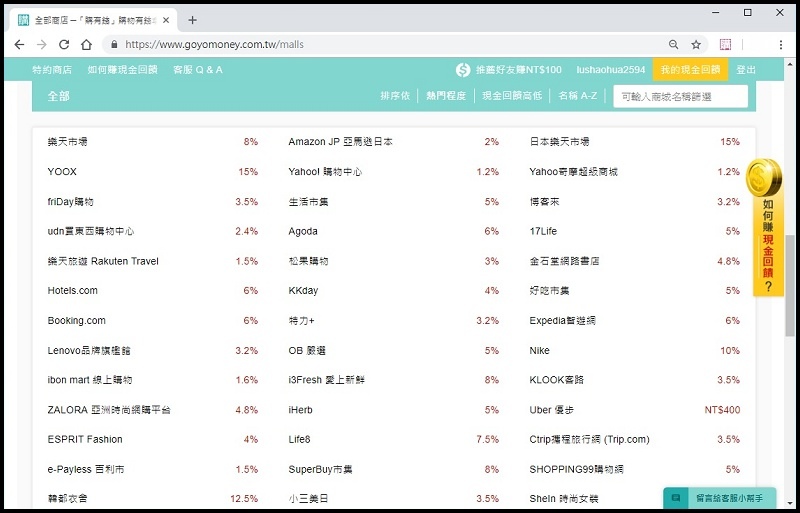Screen dimensions: 800x513
Task: Sort stores by 名稱 A-Z
Action: click(x=578, y=96)
